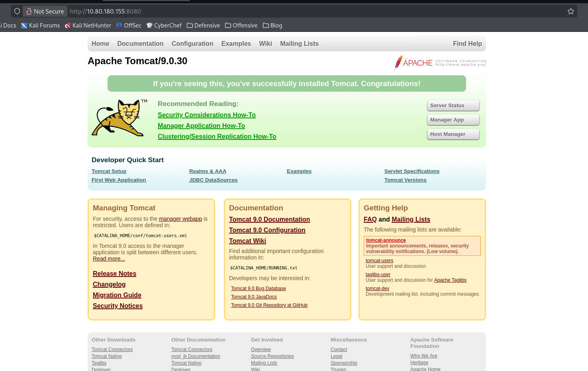Screen dimensions: 588x371
Task: Open the CyberChef bookmark
Action: click(164, 26)
